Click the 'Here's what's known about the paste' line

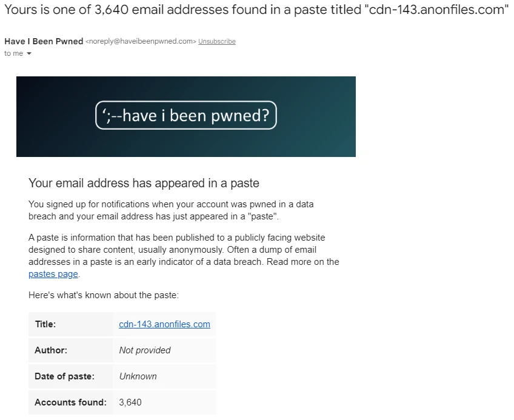[x=104, y=295]
